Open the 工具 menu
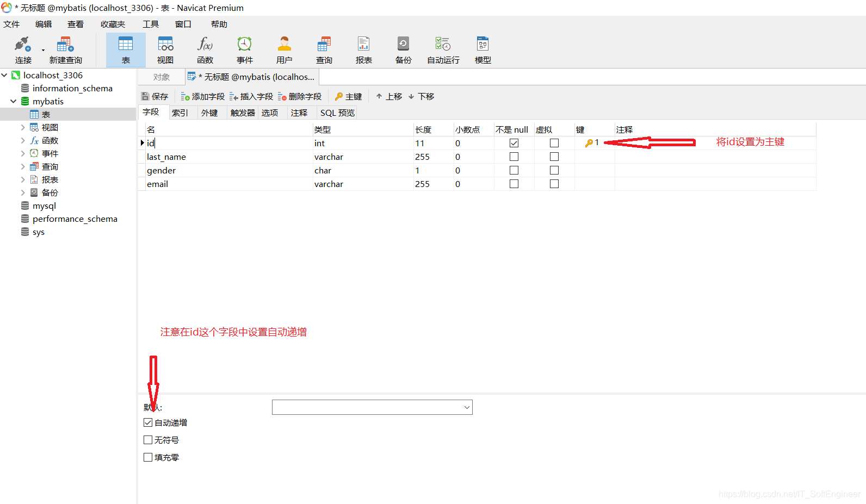The width and height of the screenshot is (866, 504). (151, 24)
